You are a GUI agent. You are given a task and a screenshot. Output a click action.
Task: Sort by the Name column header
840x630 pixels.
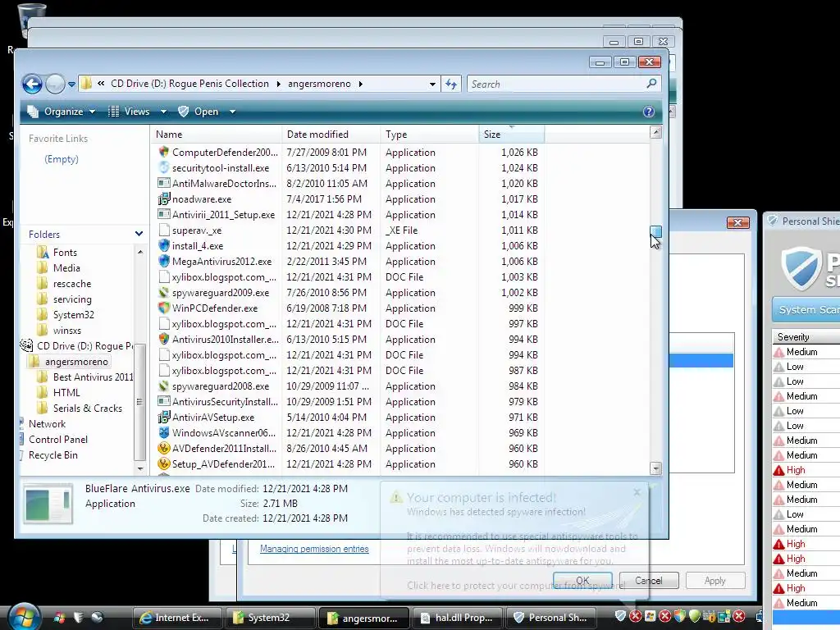(217, 135)
